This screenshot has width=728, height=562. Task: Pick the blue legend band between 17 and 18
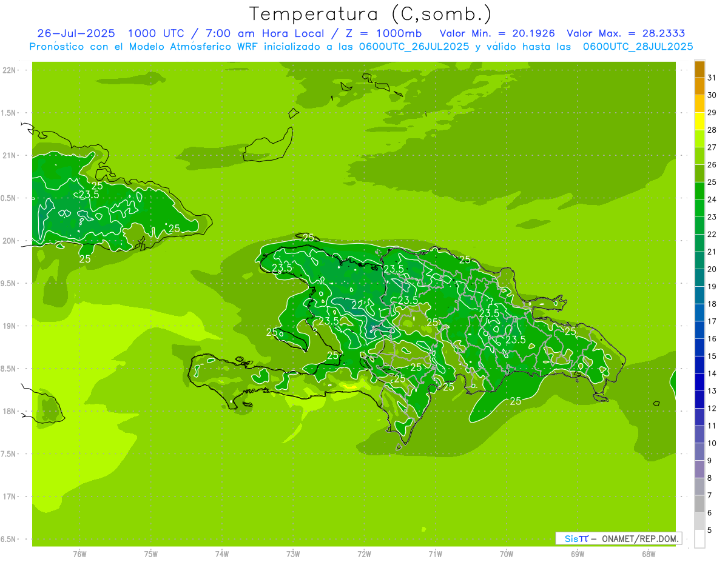point(699,313)
